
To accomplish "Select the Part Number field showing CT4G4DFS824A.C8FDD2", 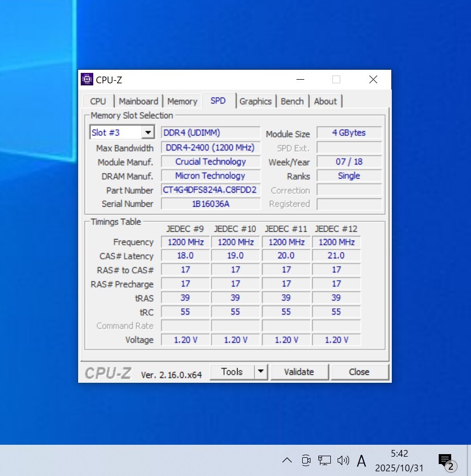I will click(x=210, y=190).
